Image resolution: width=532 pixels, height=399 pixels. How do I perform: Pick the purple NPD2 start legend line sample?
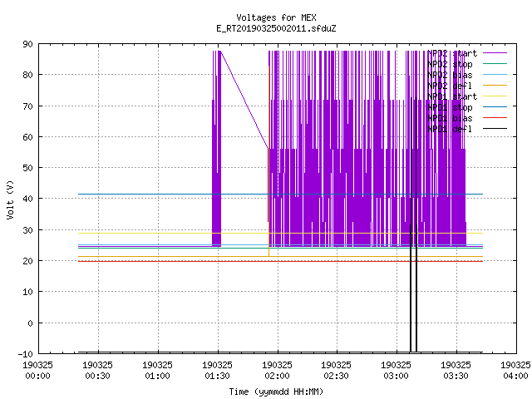(x=495, y=53)
